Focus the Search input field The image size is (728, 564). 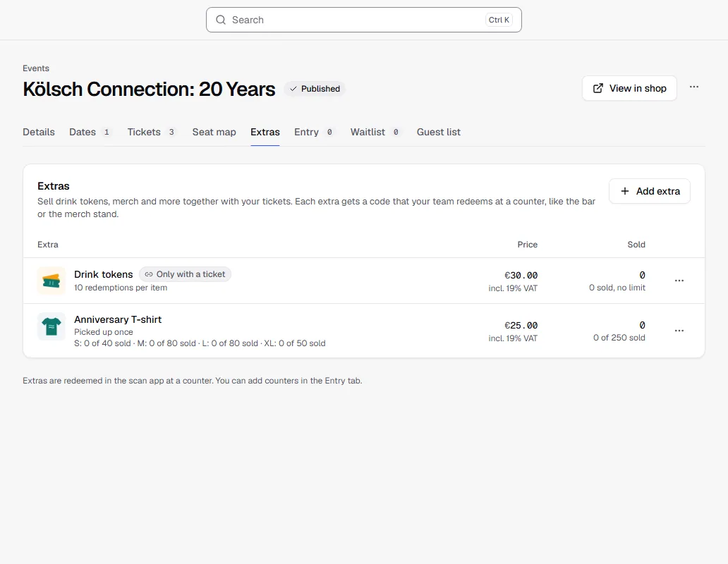[364, 20]
